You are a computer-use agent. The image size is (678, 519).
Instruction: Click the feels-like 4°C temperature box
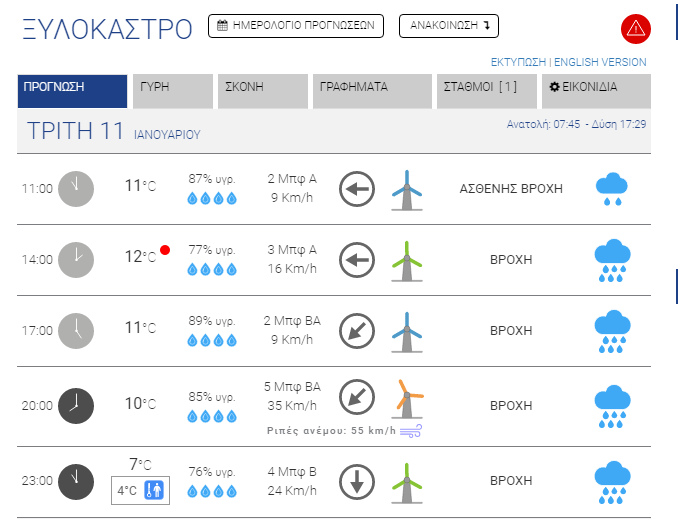click(x=140, y=490)
